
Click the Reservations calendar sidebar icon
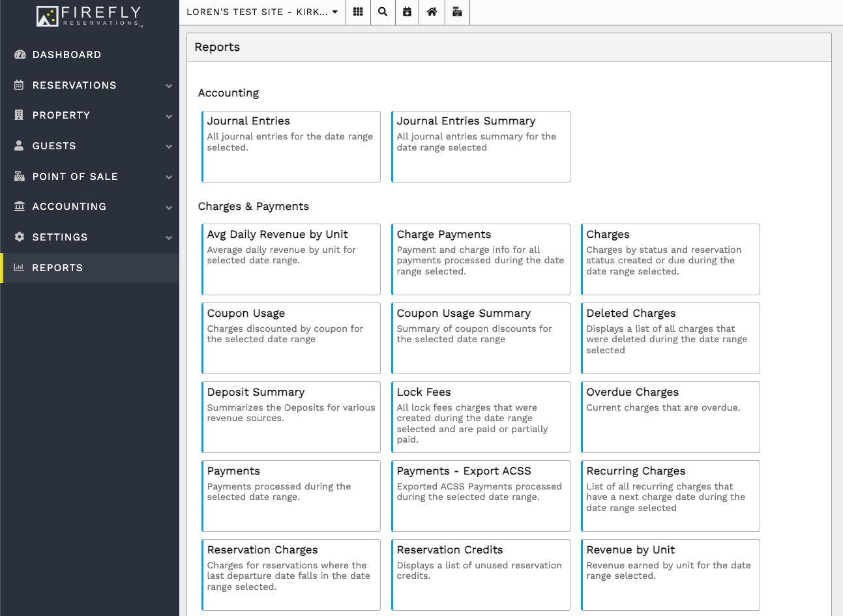19,85
